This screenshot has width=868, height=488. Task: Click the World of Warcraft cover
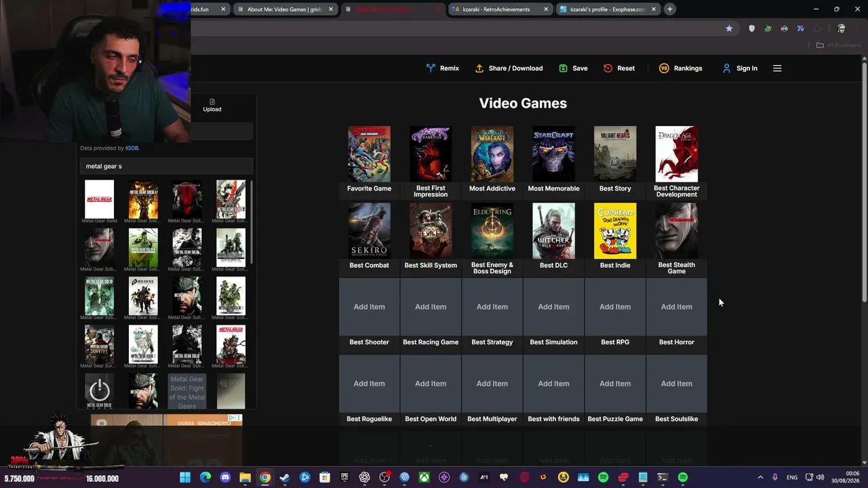point(492,154)
